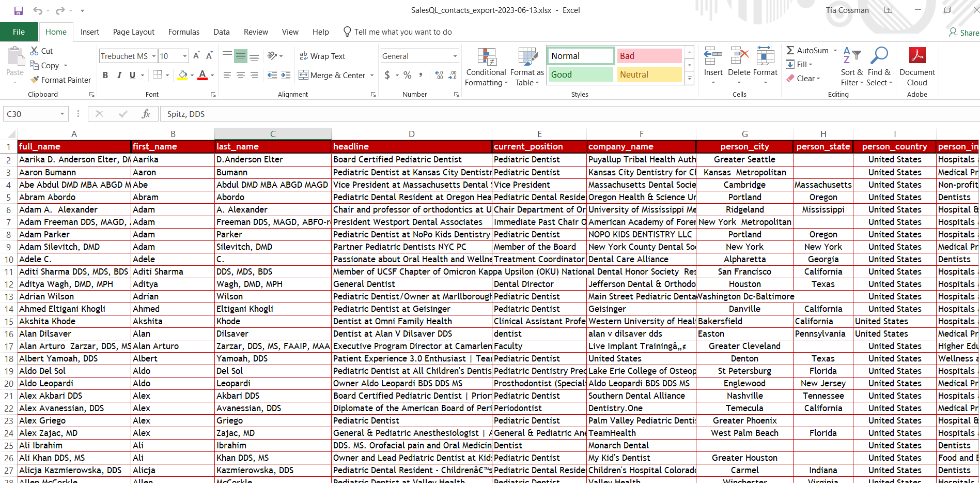
Task: Switch to the Formulas tab
Action: (184, 32)
